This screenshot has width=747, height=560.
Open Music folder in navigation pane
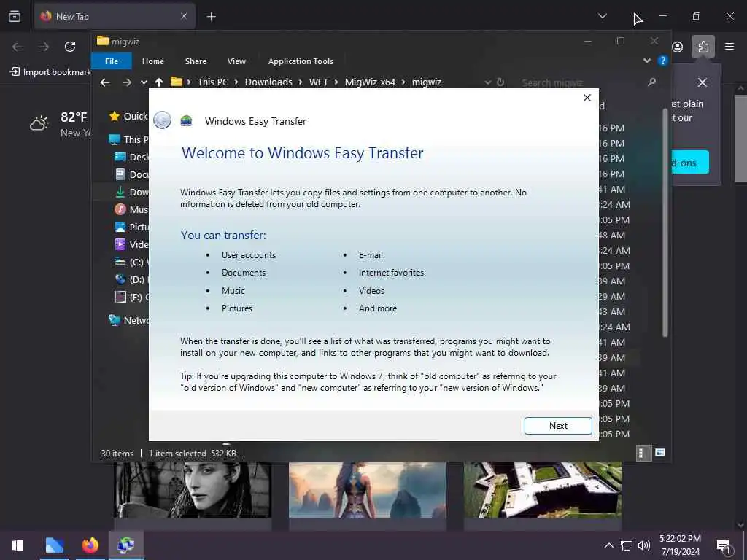click(131, 209)
